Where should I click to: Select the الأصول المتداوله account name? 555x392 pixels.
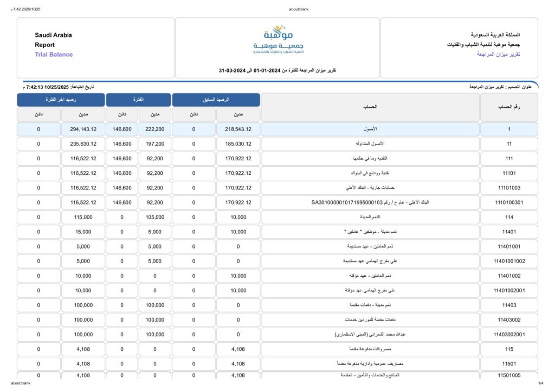coord(370,144)
